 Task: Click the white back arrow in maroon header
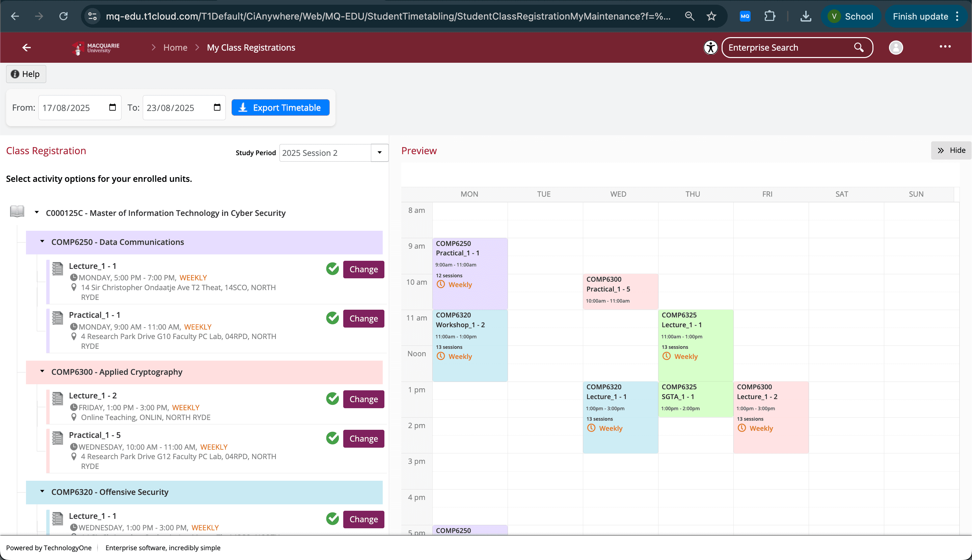coord(27,47)
